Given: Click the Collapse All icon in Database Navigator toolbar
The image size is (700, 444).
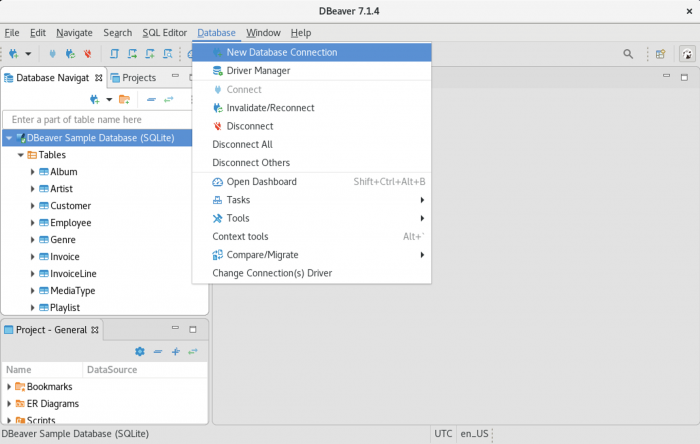Looking at the screenshot, I should 151,100.
